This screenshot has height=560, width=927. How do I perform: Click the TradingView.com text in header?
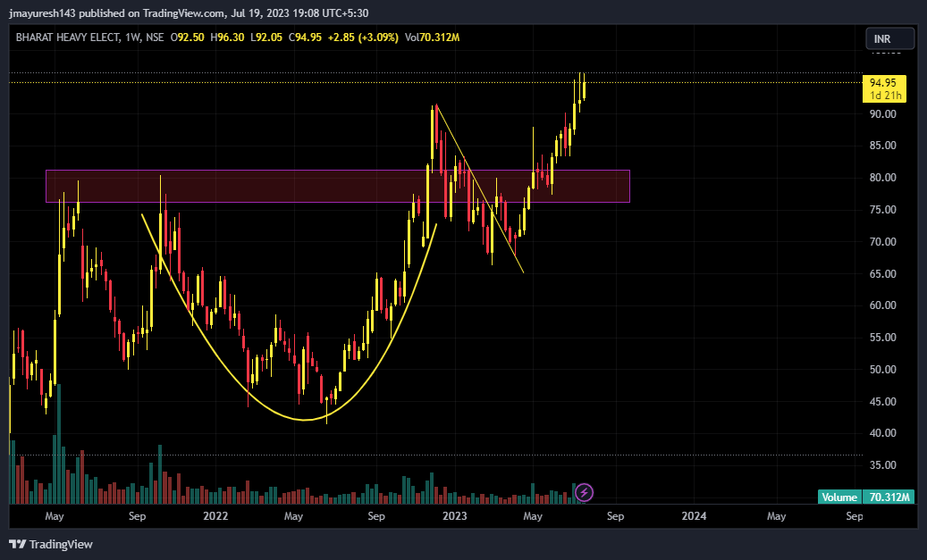coord(183,13)
